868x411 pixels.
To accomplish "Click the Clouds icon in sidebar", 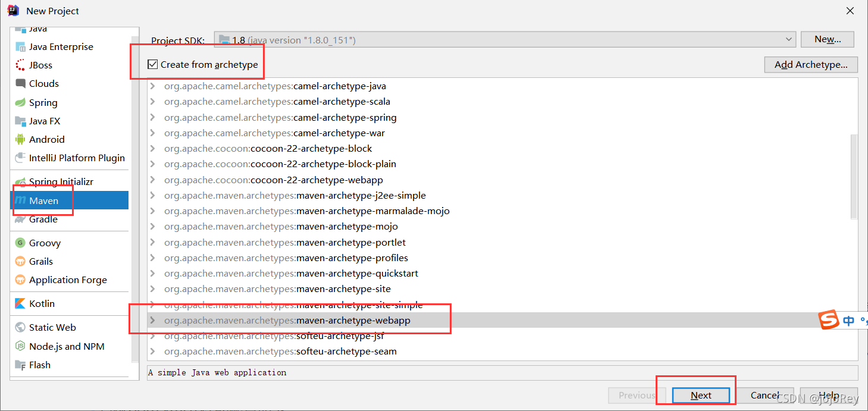I will pyautogui.click(x=20, y=84).
